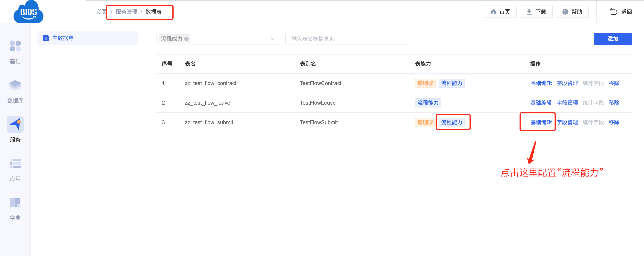Click the 下载 button in top bar
The image size is (644, 256).
tap(536, 12)
